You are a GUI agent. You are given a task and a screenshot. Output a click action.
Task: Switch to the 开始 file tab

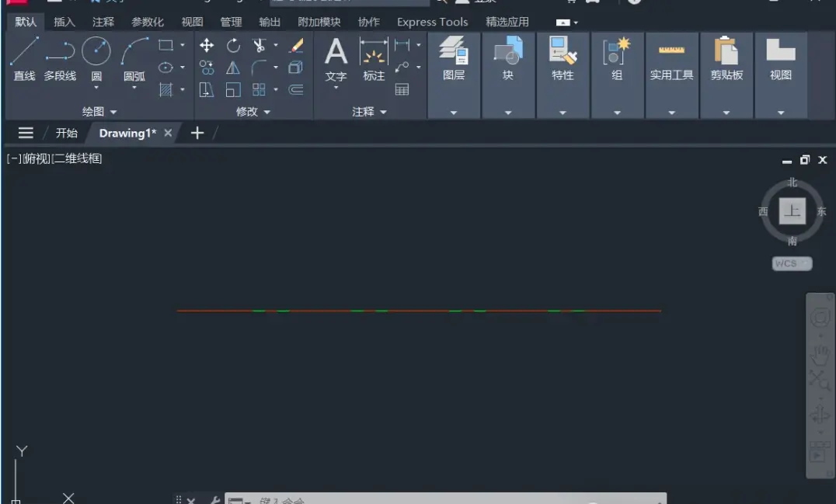coord(67,134)
